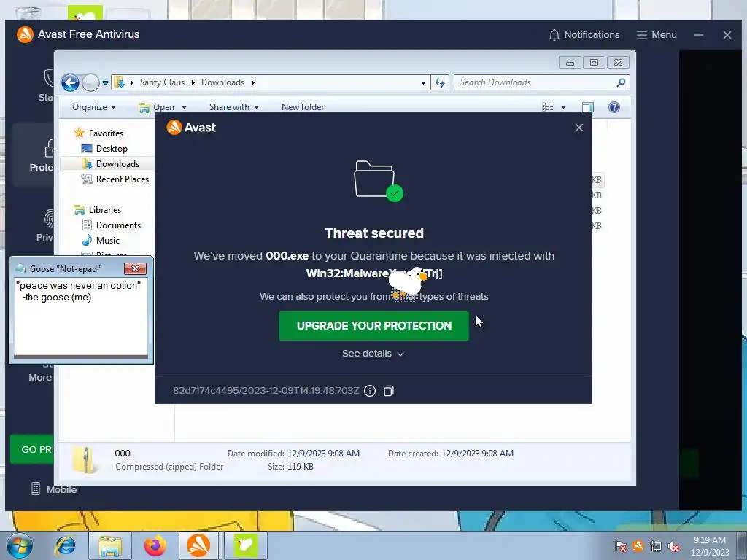The height and width of the screenshot is (560, 747).
Task: Click the threat ID string text
Action: 266,391
